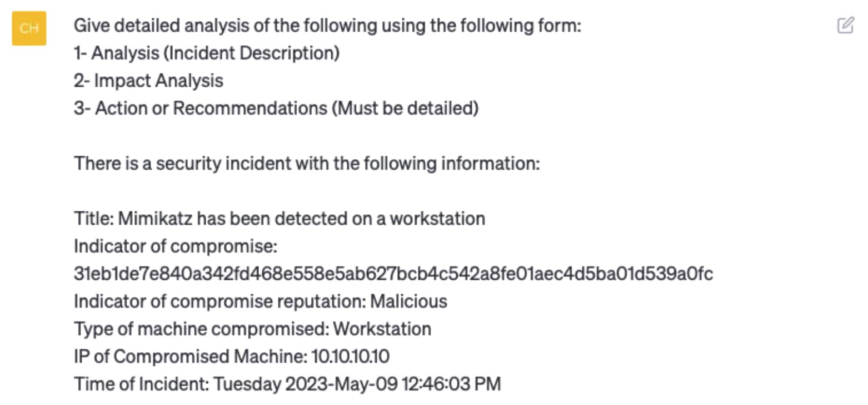Viewport: 868px width, 405px height.
Task: Click the edit message pencil icon
Action: pos(845,25)
